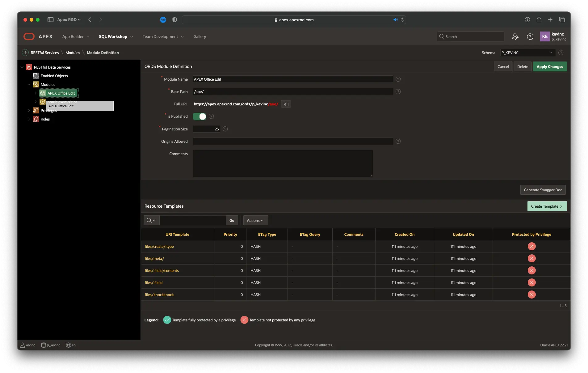Image resolution: width=588 pixels, height=373 pixels.
Task: Show help for Base Path field
Action: (x=398, y=91)
